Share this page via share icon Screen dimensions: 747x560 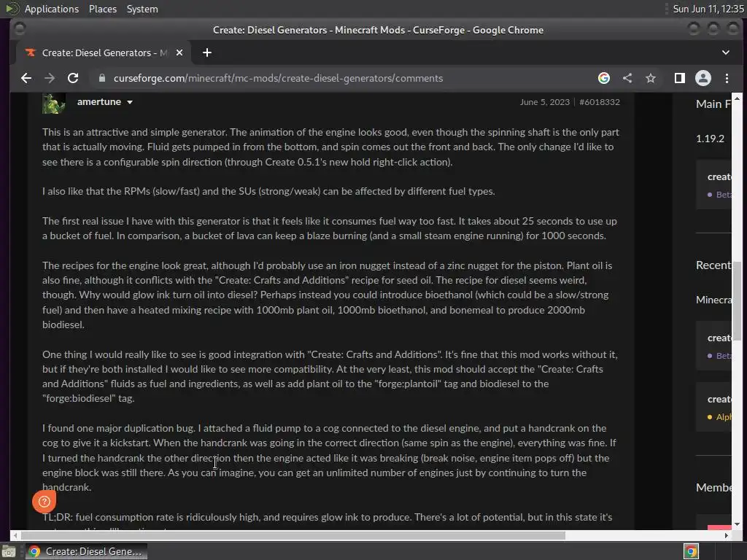[x=627, y=78]
